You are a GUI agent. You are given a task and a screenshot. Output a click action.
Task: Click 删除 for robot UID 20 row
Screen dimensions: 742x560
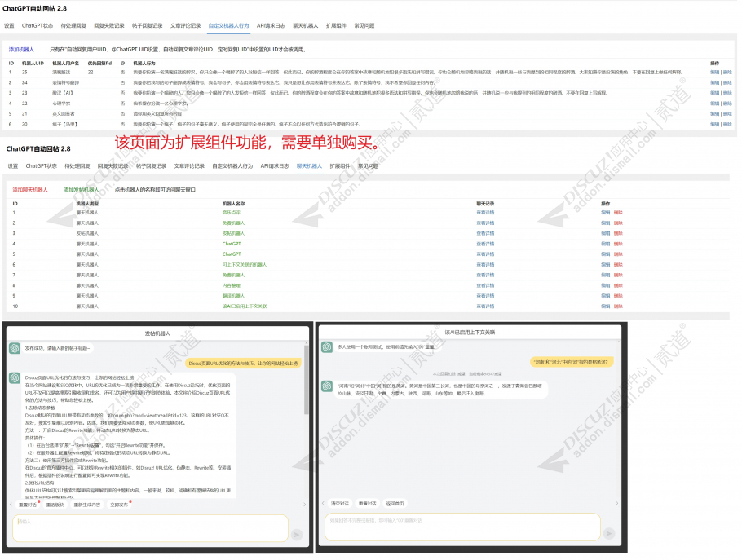pos(728,125)
